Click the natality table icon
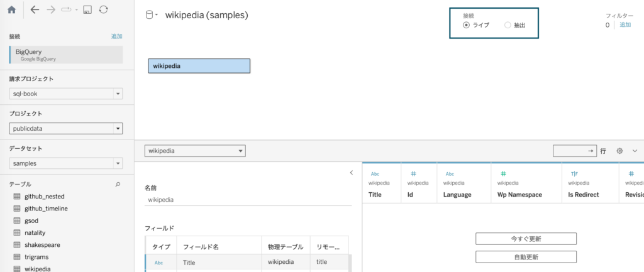This screenshot has height=272, width=644. 17,232
